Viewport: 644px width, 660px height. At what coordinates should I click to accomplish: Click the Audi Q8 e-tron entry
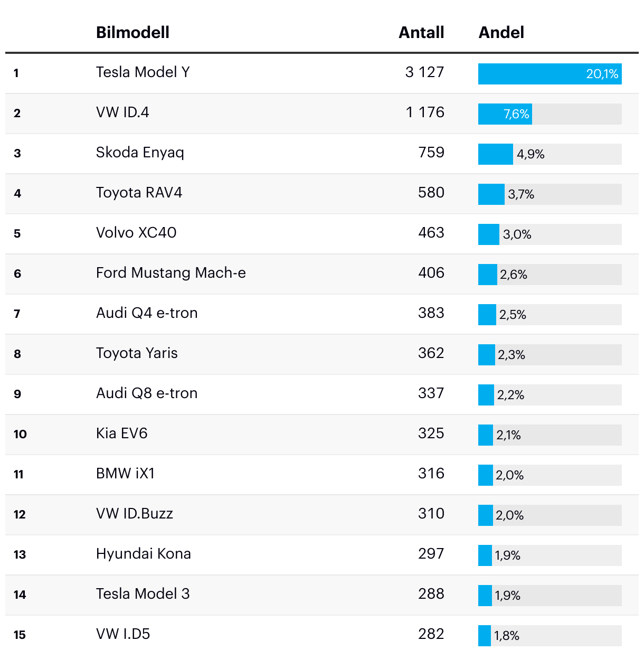pyautogui.click(x=147, y=393)
